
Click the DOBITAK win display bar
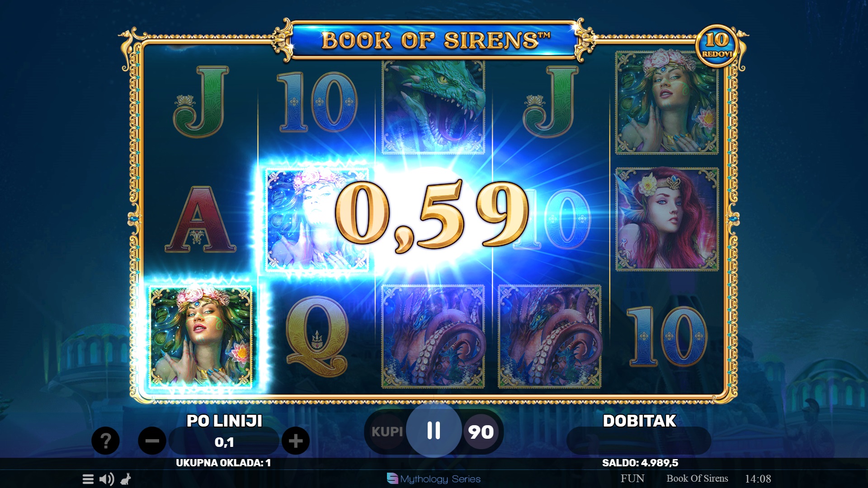coord(638,441)
